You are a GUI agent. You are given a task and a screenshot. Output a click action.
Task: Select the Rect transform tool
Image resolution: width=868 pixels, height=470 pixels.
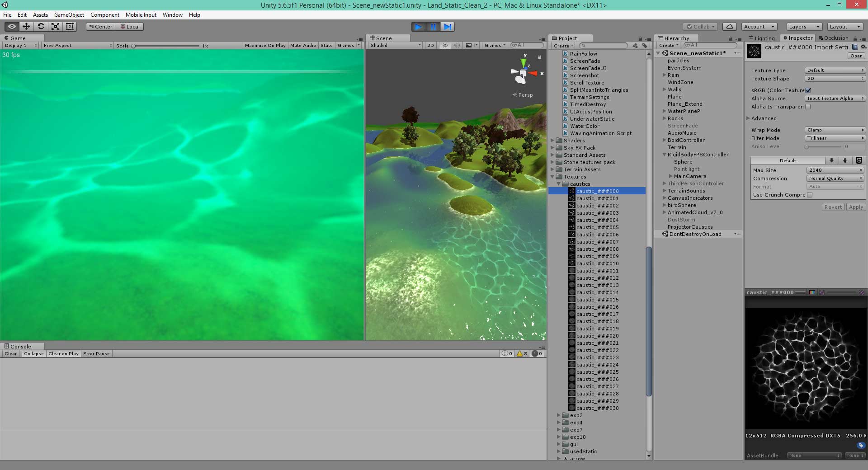coord(70,27)
